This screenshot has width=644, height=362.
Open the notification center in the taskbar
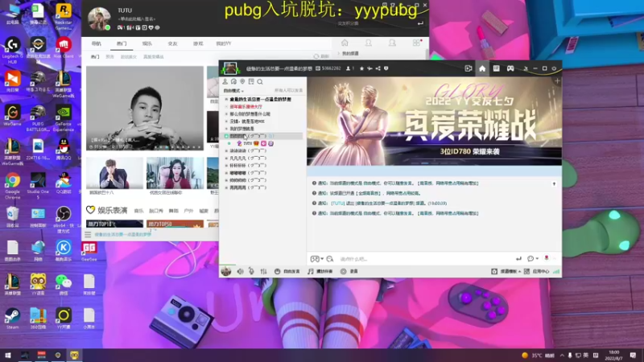tap(633, 356)
